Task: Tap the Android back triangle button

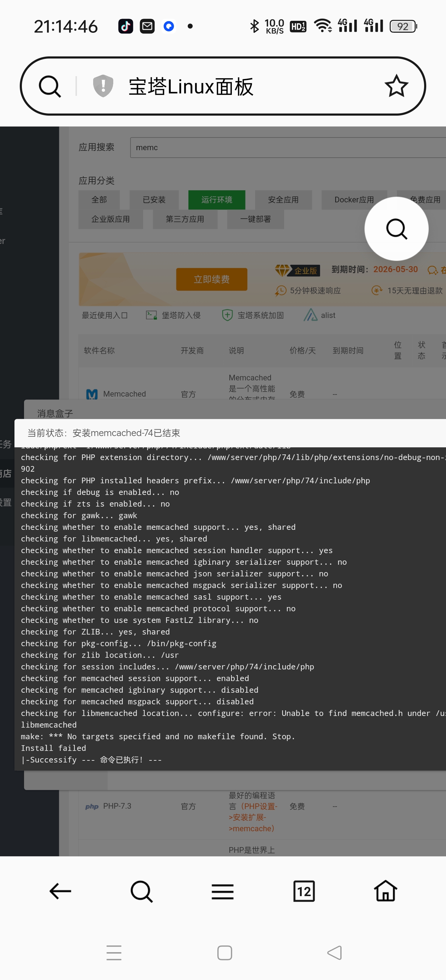Action: click(334, 953)
